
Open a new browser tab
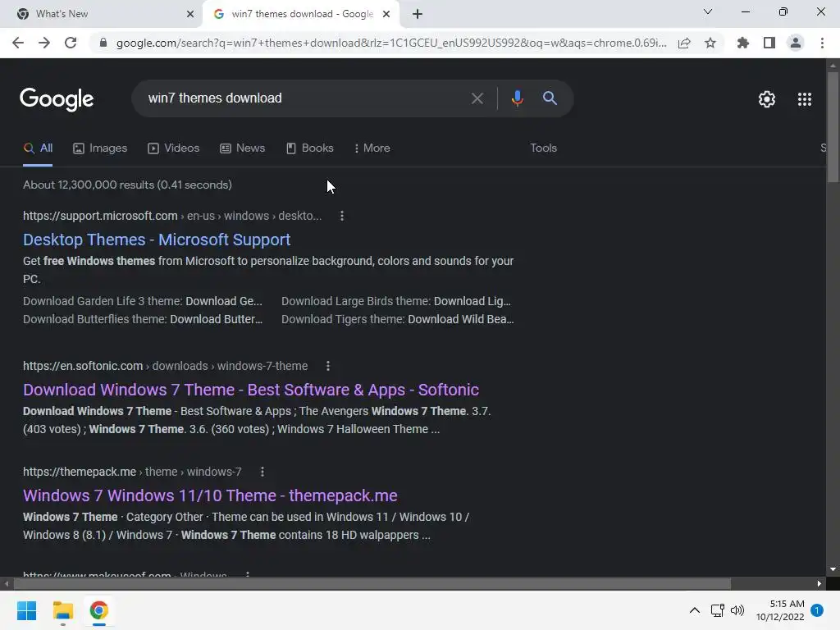[x=418, y=14]
